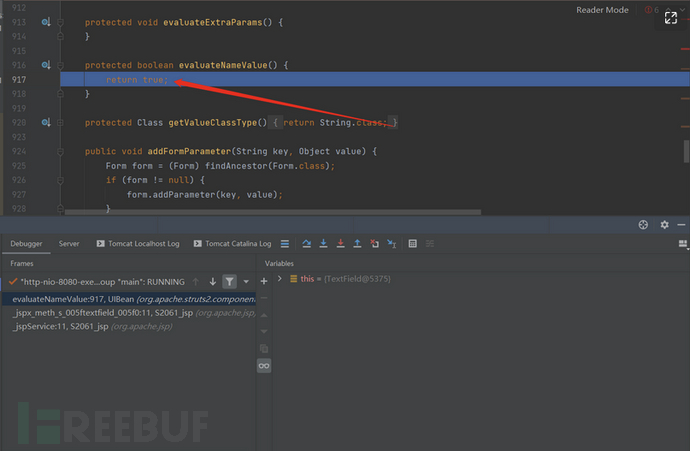Click the editor vertical scrollbar thumb
Image resolution: width=690 pixels, height=451 pixels.
[686, 151]
